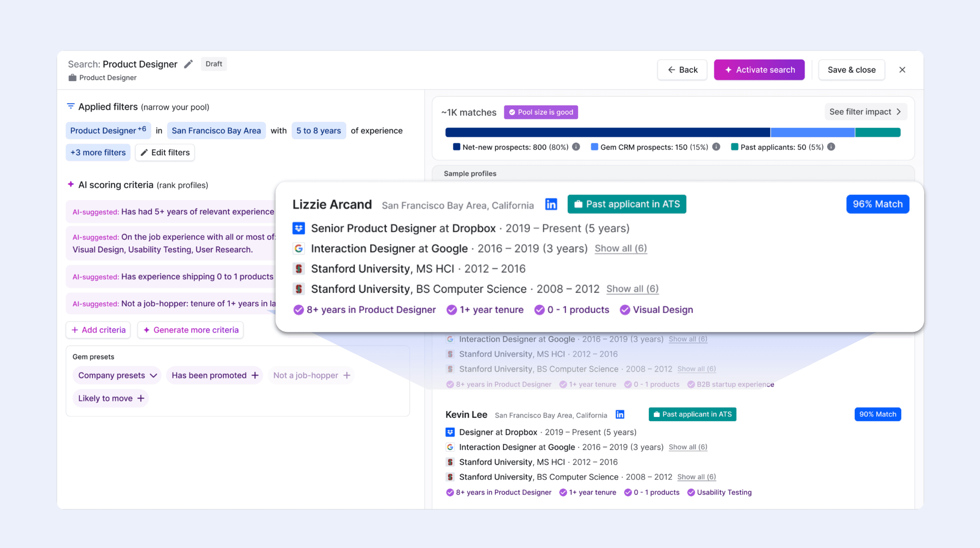Select the 5 to 8 years filter chip
Viewport: 980px width, 548px height.
click(x=318, y=131)
